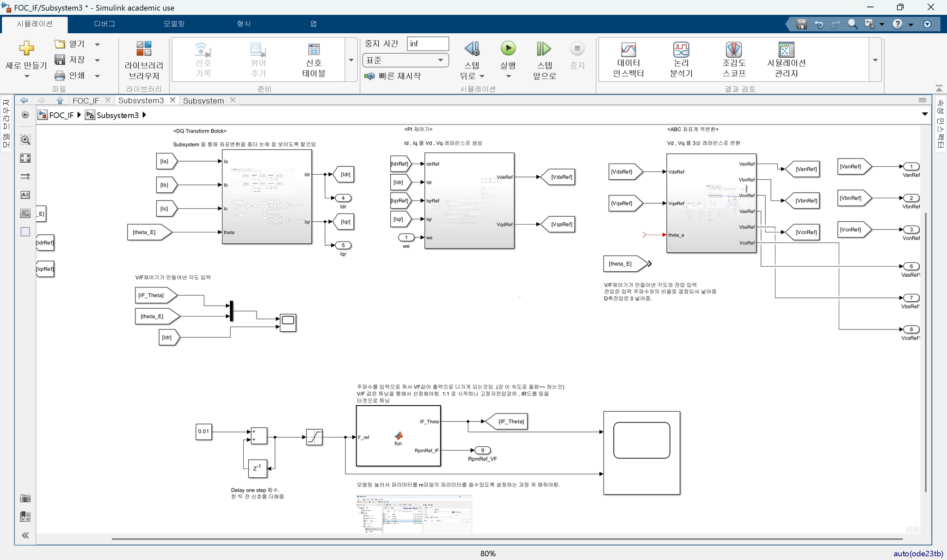Screen dimensions: 947x560
Task: Launch the Simulation Manager icon
Action: (x=786, y=50)
